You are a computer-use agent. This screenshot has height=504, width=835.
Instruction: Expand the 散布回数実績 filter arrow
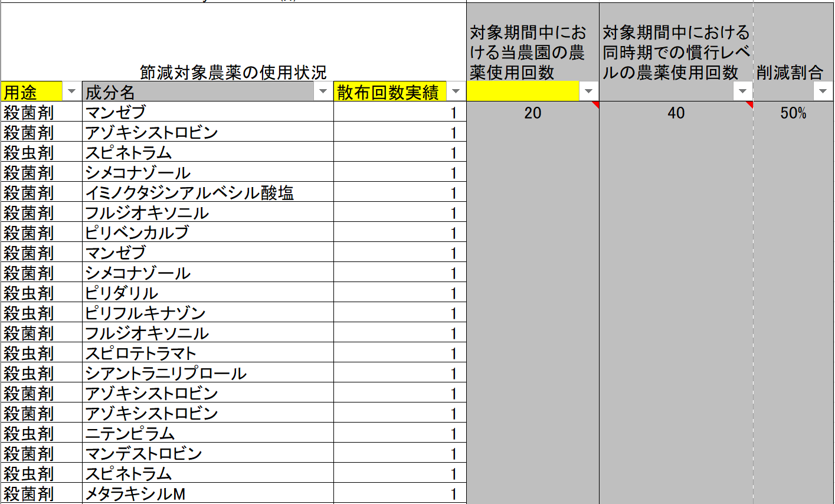point(456,91)
